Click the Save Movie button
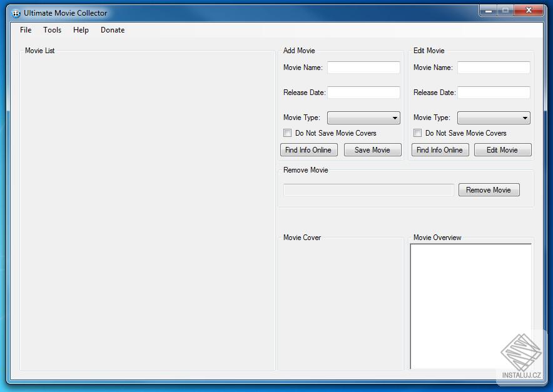The width and height of the screenshot is (553, 392). (372, 150)
